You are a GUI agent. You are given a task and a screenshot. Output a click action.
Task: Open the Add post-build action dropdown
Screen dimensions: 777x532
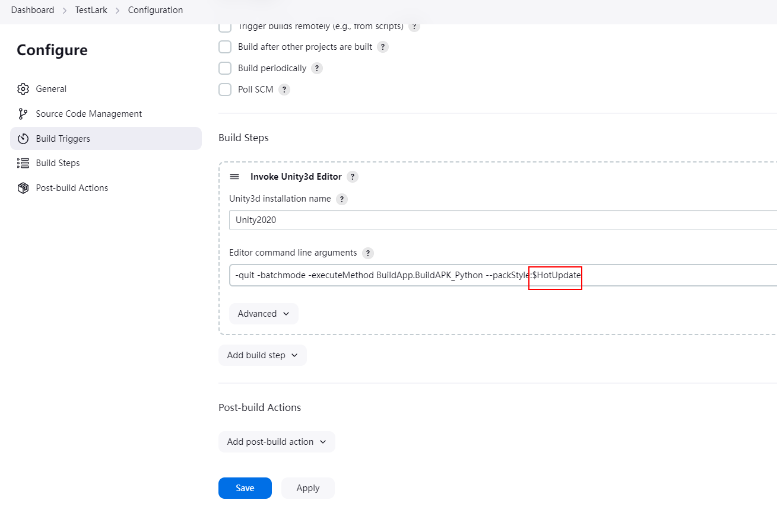[x=277, y=442]
